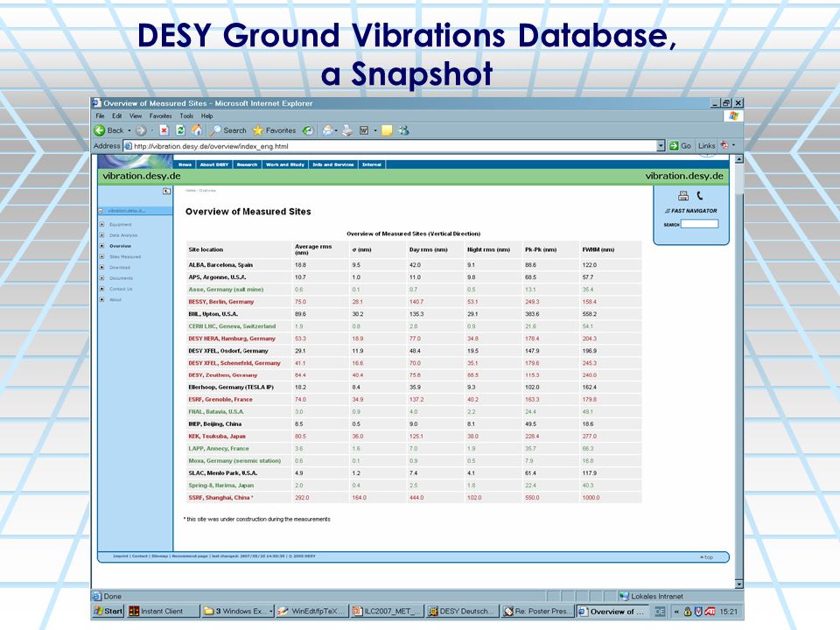
Task: Switch to the WinEdt/fpTeX taskbar button
Action: click(312, 611)
